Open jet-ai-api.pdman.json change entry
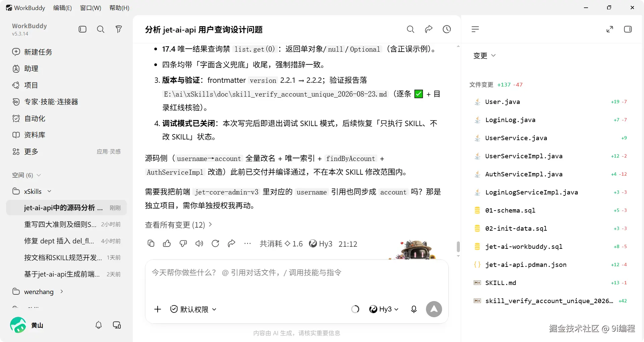Viewport: 644px width, 342px height. click(550, 265)
